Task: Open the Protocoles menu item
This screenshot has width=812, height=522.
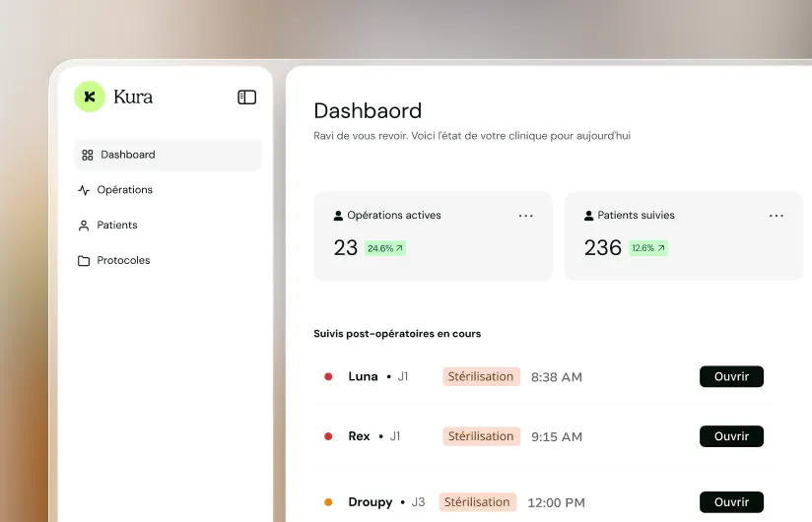Action: coord(123,260)
